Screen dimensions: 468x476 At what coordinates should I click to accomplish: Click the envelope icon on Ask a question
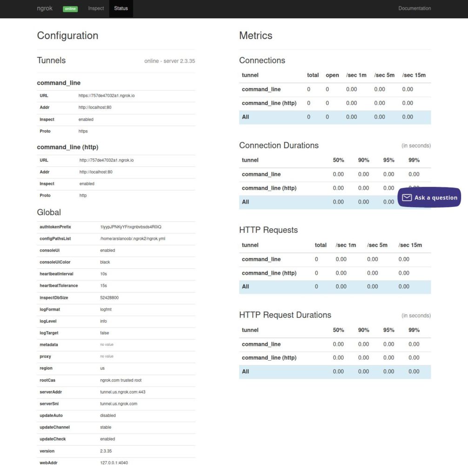(x=407, y=198)
